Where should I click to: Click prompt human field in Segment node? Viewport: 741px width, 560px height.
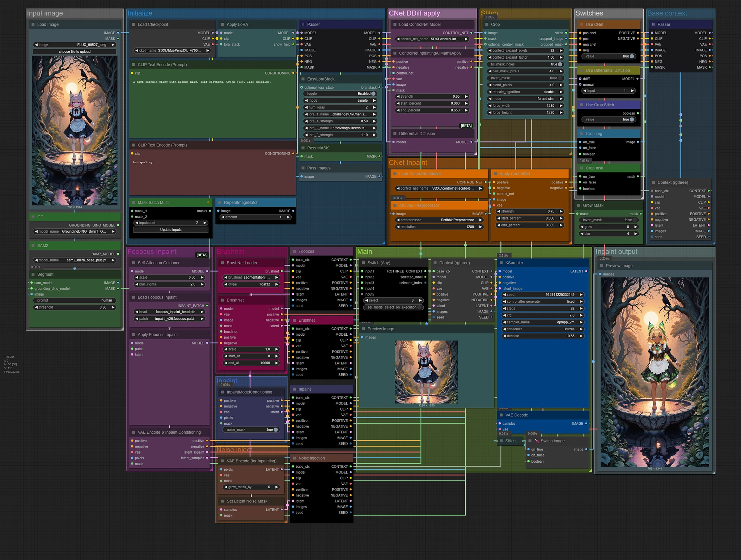(x=75, y=301)
